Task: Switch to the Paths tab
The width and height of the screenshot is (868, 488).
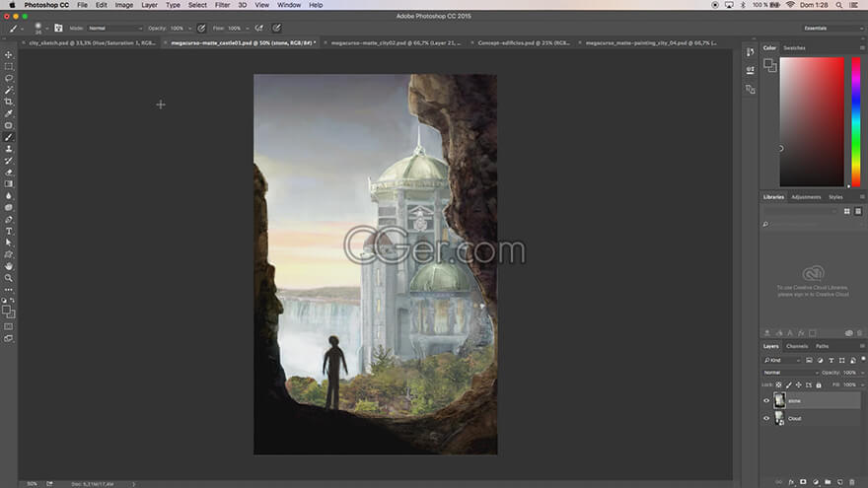Action: [x=822, y=346]
